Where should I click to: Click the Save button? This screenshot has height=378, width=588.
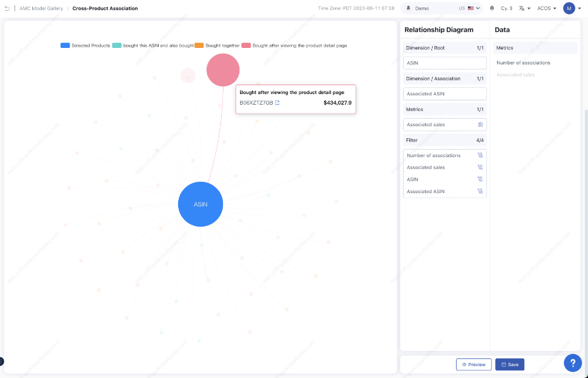510,365
